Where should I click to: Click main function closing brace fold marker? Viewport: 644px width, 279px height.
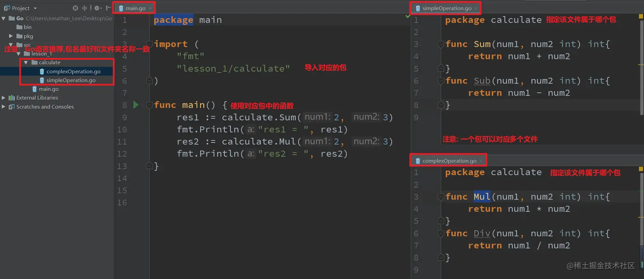(149, 166)
